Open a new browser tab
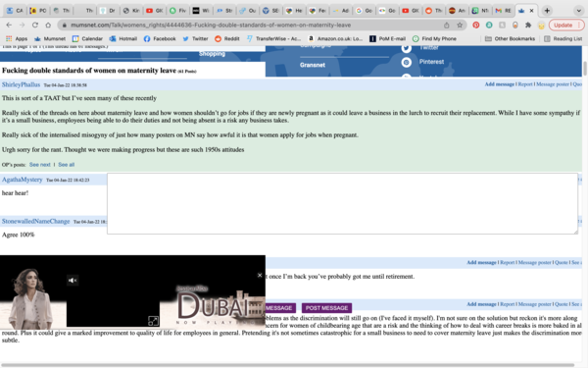 tap(547, 11)
